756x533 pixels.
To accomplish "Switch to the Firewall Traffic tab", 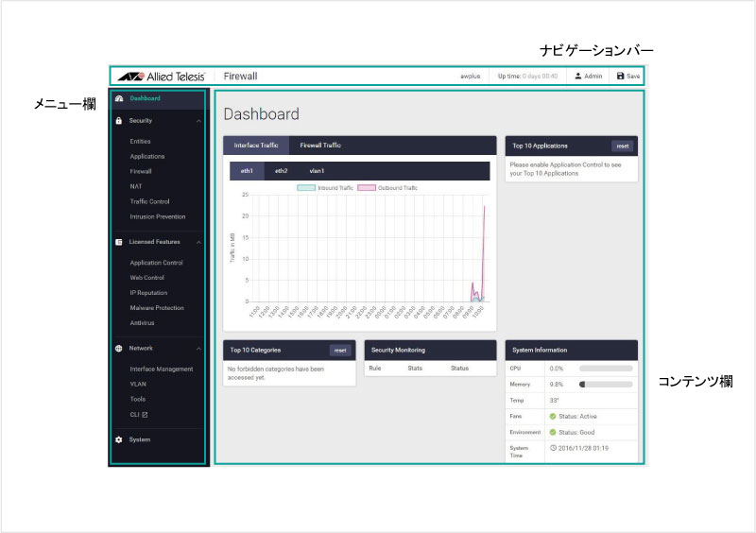I will [320, 146].
